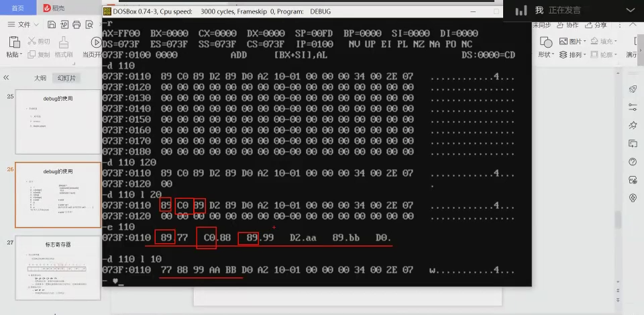
Task: Click the Print icon in WPS toolbar
Action: (76, 25)
